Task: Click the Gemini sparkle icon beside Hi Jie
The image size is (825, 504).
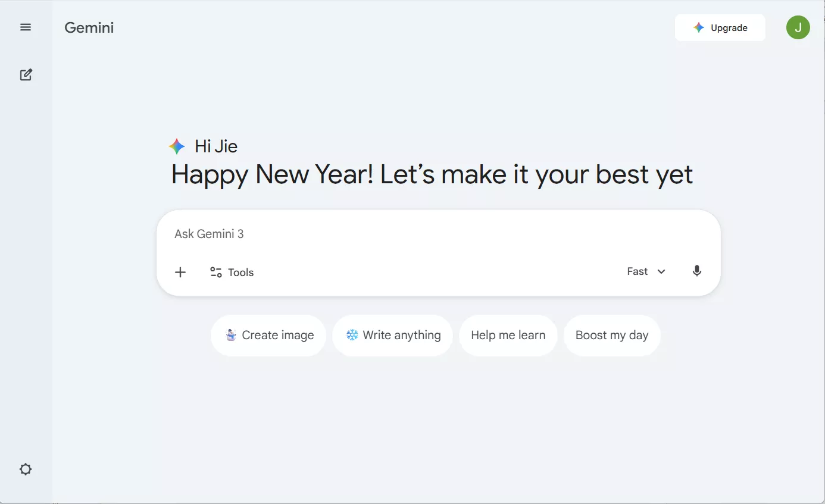Action: click(177, 146)
